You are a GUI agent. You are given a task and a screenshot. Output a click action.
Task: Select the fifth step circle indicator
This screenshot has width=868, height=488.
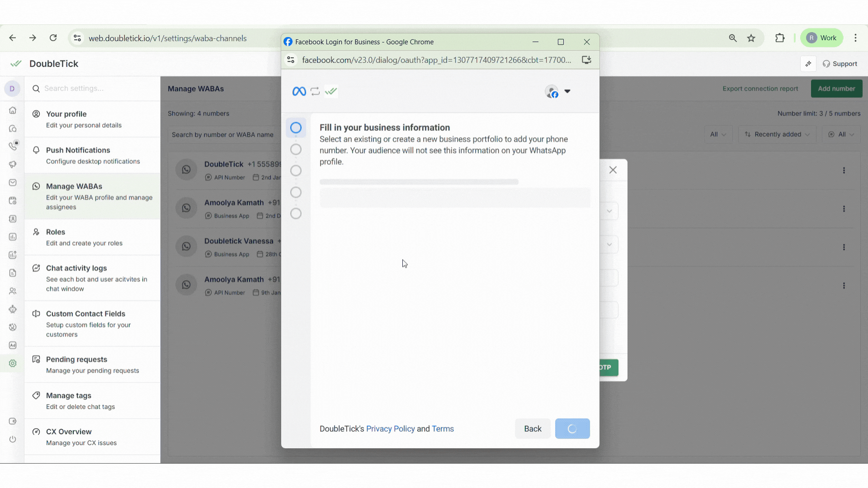296,214
